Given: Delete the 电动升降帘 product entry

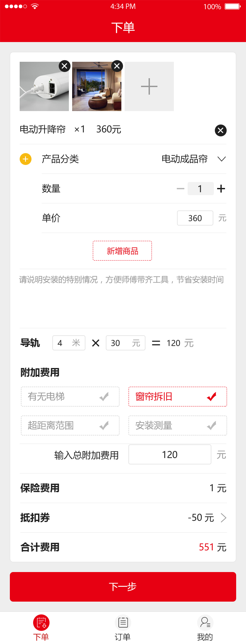Looking at the screenshot, I should tap(221, 130).
